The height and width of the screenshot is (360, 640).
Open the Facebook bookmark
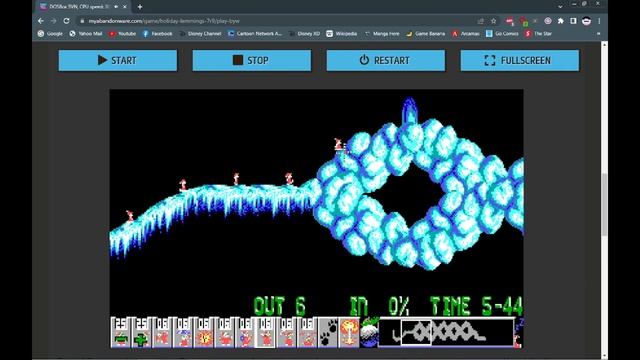coord(158,33)
